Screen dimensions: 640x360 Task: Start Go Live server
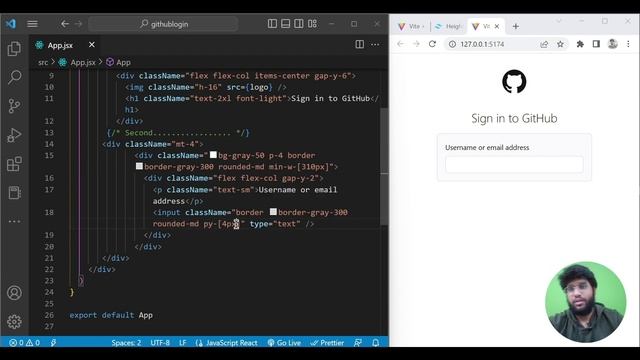(284, 343)
